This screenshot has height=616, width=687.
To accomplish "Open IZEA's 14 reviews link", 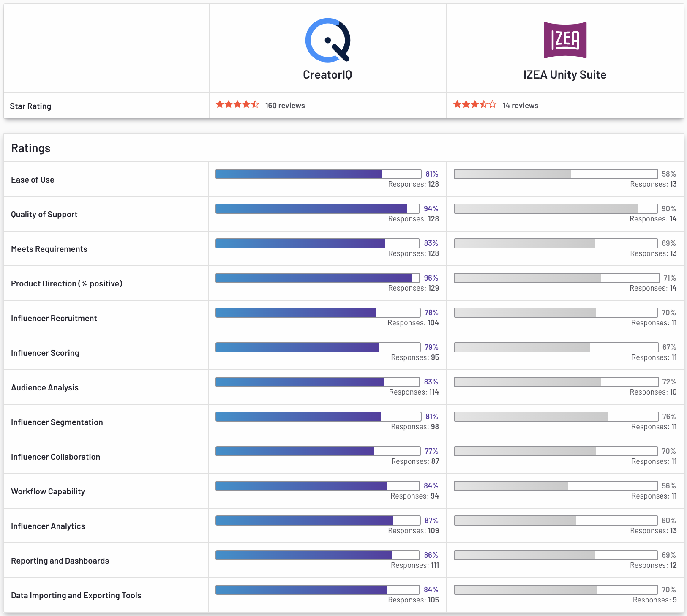I will [521, 106].
